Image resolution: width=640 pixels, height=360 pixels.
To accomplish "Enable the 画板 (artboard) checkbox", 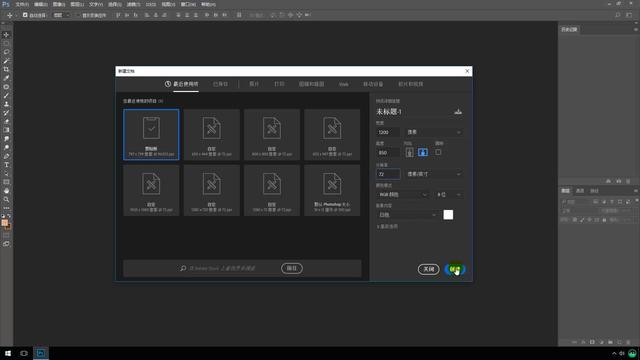I will pyautogui.click(x=438, y=152).
